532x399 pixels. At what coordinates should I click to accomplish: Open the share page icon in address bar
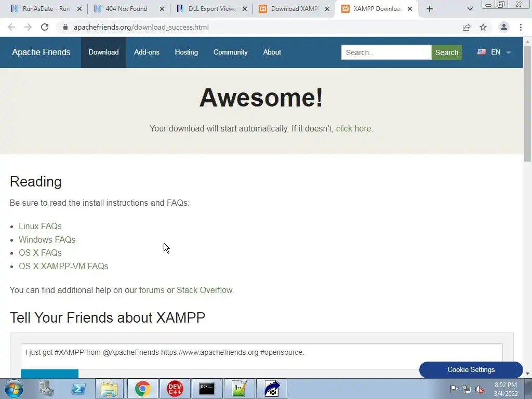(467, 27)
